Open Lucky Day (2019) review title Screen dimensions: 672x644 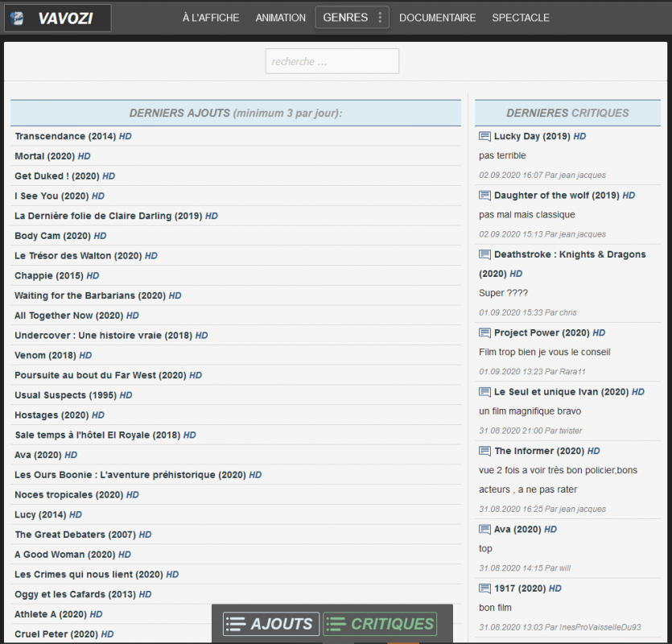point(540,136)
